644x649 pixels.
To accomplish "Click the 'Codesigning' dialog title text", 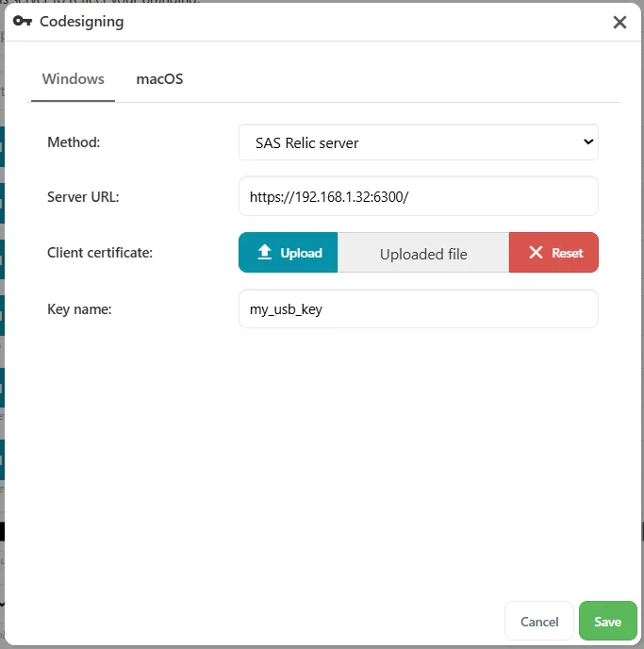I will [81, 22].
